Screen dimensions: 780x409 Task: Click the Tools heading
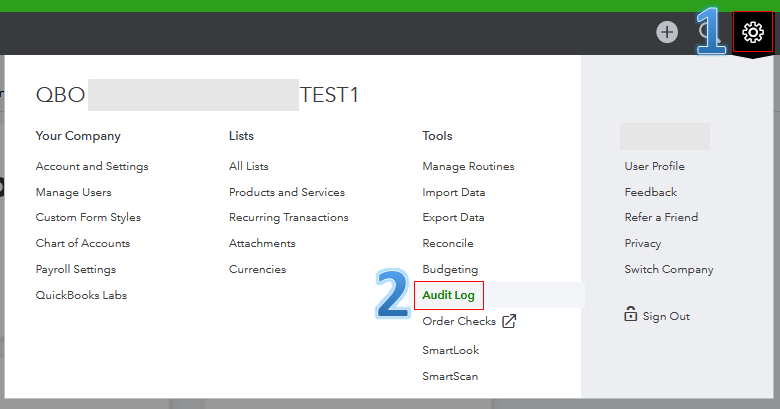(437, 136)
